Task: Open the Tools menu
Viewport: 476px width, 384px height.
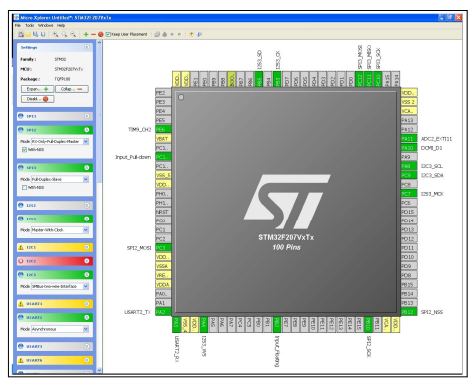Action: click(x=30, y=25)
